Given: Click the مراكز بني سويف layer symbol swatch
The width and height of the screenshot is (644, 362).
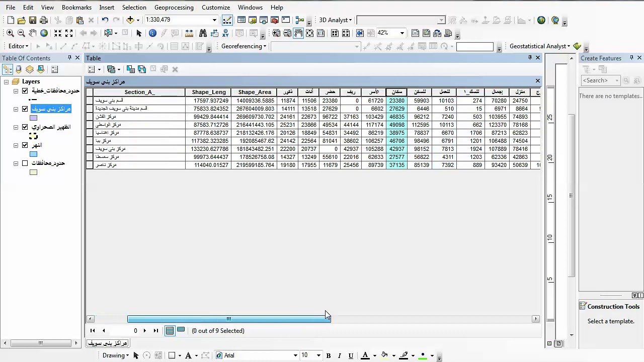Looking at the screenshot, I should tap(33, 118).
